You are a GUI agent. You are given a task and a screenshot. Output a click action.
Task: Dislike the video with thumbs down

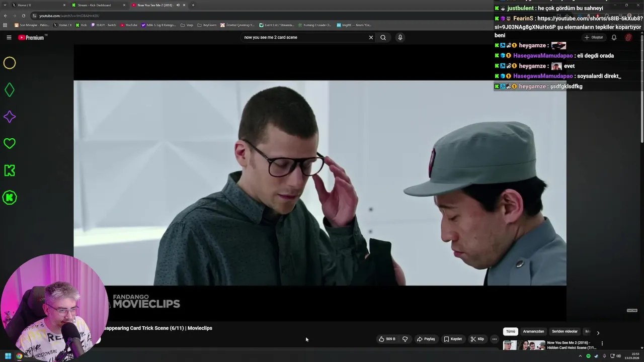405,339
